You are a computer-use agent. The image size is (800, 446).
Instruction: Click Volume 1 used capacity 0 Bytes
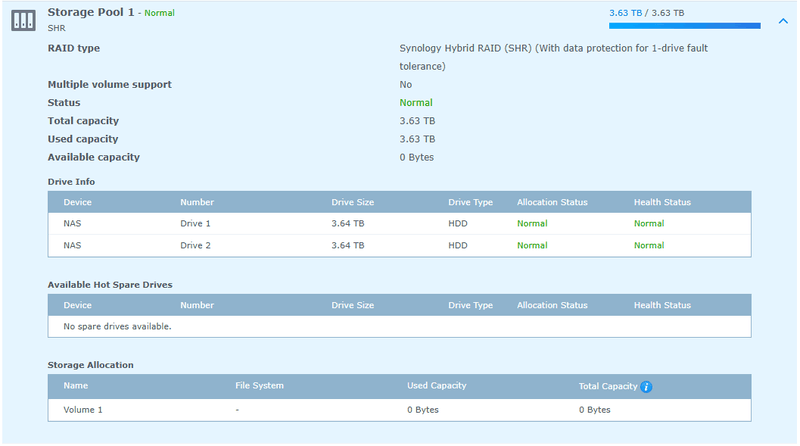pos(423,410)
